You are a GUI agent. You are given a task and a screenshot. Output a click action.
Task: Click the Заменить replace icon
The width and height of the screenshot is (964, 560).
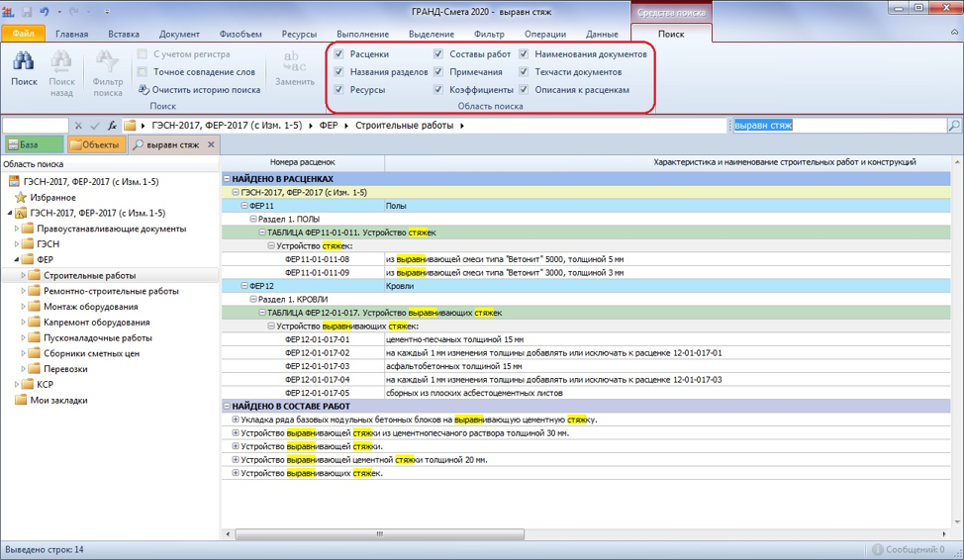(x=295, y=61)
